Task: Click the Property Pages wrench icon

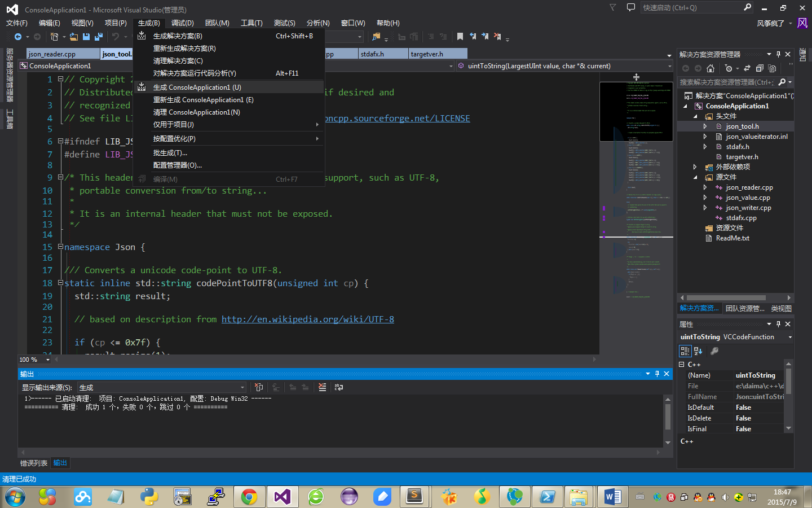Action: coord(714,351)
